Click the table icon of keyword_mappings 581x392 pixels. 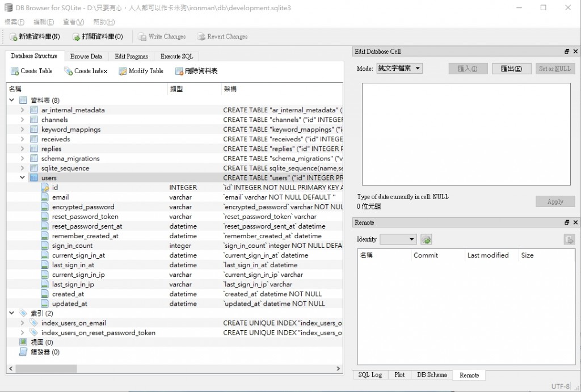tap(33, 129)
